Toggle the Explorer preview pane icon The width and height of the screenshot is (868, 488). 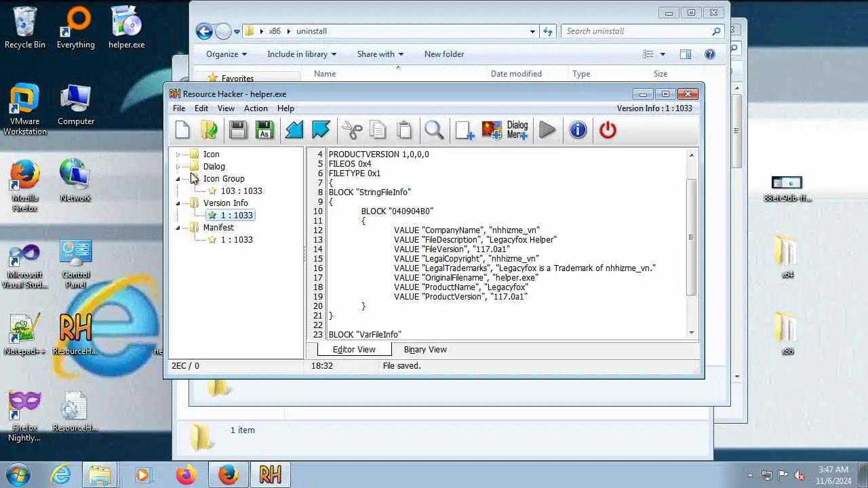686,54
